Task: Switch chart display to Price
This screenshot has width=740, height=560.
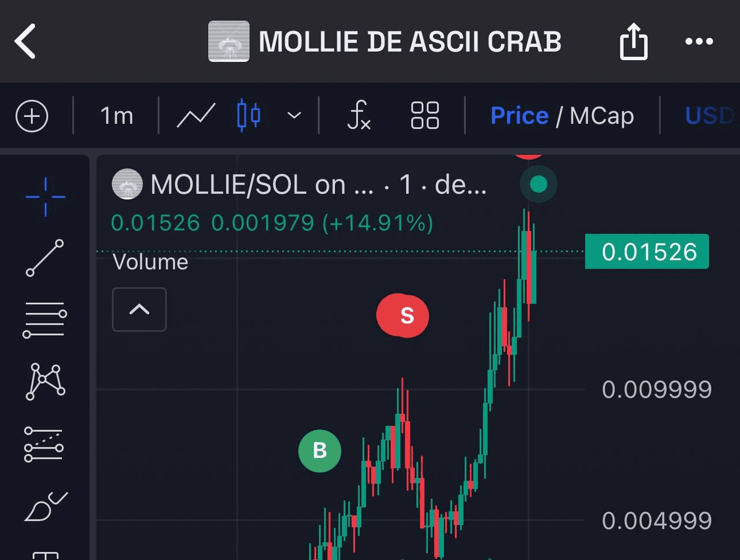Action: [519, 116]
